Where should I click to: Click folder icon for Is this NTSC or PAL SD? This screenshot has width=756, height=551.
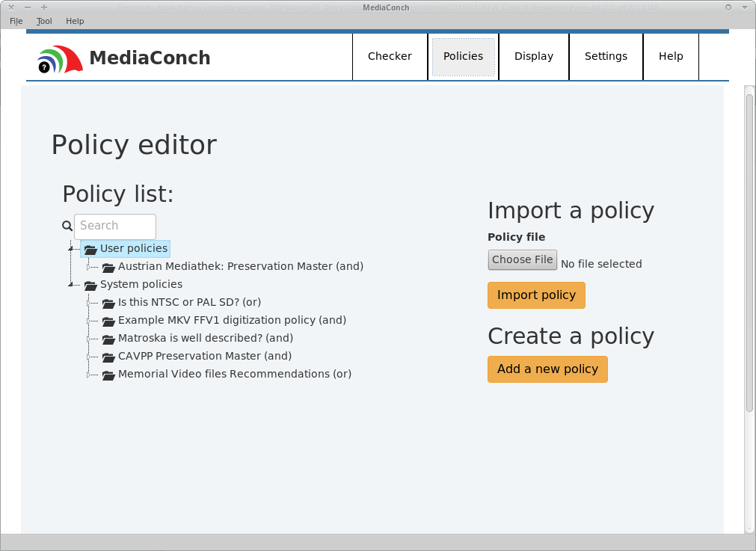coord(108,303)
